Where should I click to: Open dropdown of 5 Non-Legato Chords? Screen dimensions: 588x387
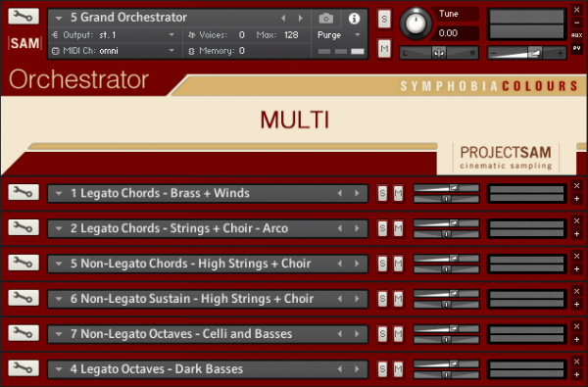tap(59, 264)
